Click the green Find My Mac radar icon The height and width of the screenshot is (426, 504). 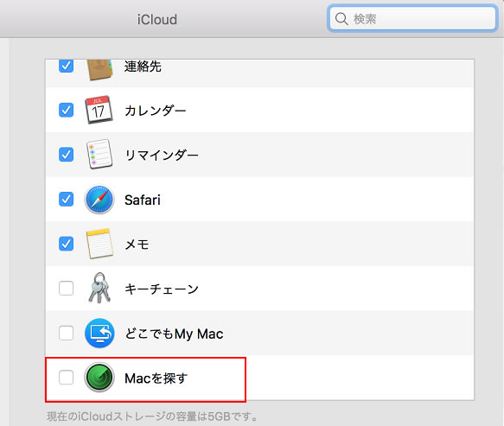point(99,378)
